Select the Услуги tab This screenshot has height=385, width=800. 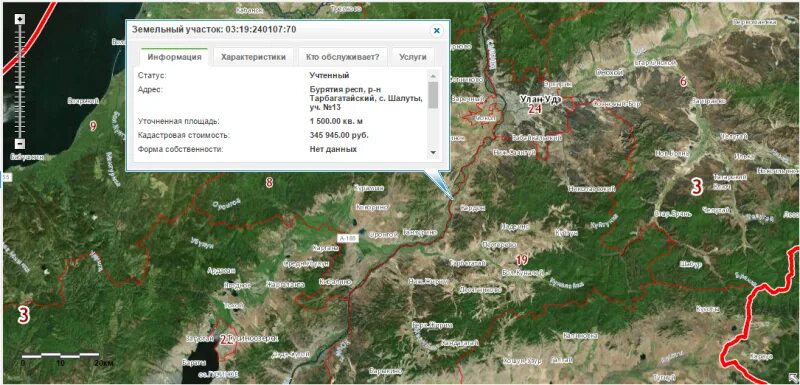tap(413, 57)
